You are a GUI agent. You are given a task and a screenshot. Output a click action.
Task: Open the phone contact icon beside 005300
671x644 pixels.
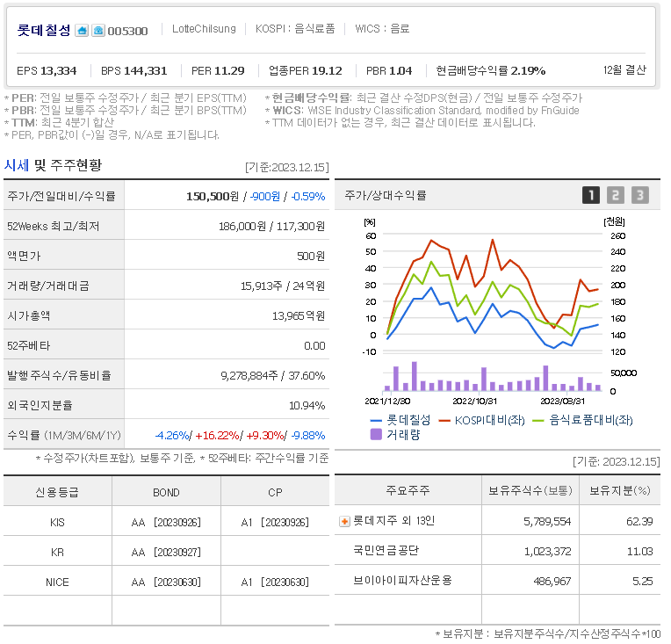point(98,31)
